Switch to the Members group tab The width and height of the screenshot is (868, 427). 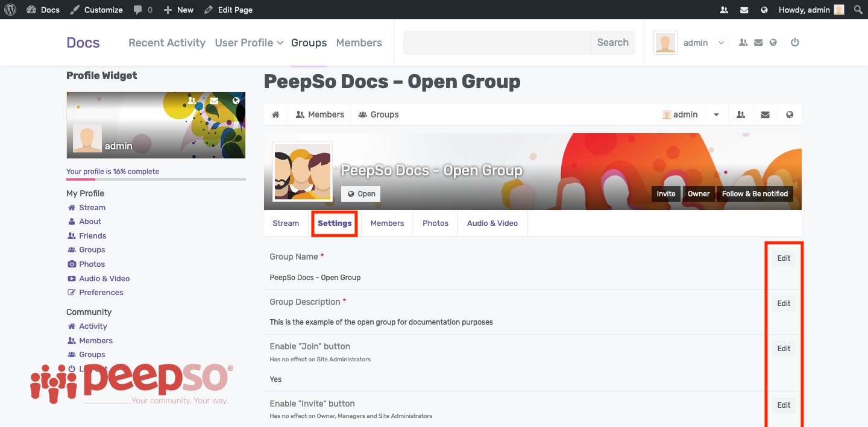pos(387,223)
